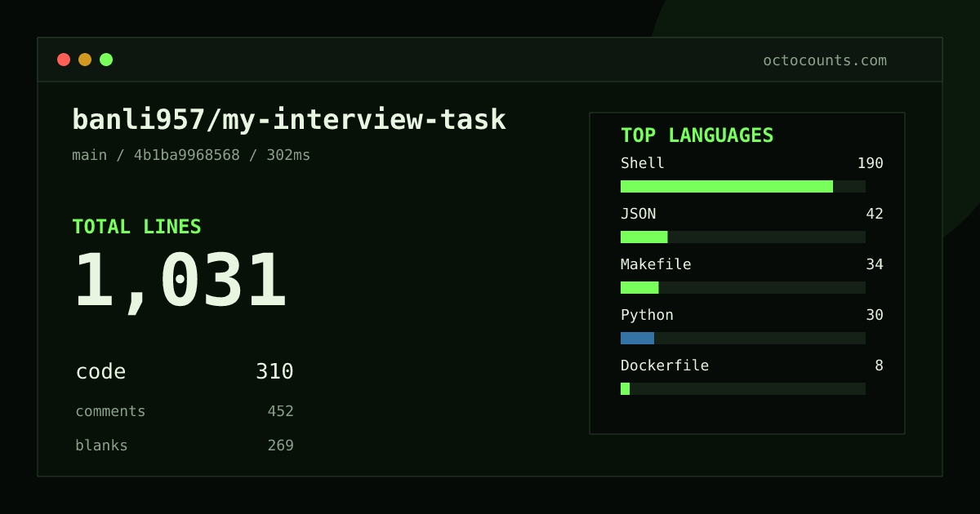Click the green maximize dot
980x514 pixels.
click(x=106, y=60)
